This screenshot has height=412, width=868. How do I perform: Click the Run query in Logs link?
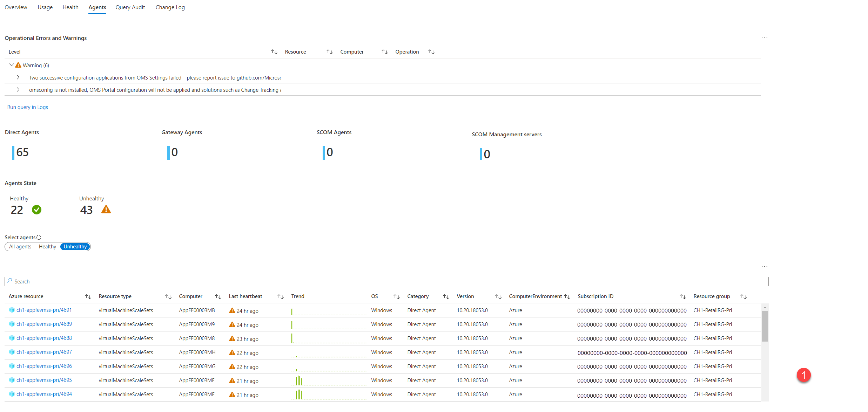pyautogui.click(x=27, y=107)
